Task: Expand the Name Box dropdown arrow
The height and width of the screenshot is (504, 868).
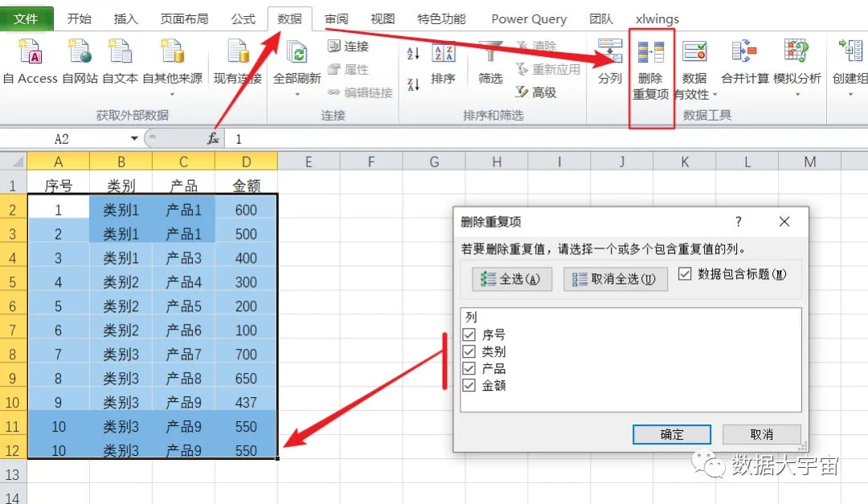Action: click(134, 138)
